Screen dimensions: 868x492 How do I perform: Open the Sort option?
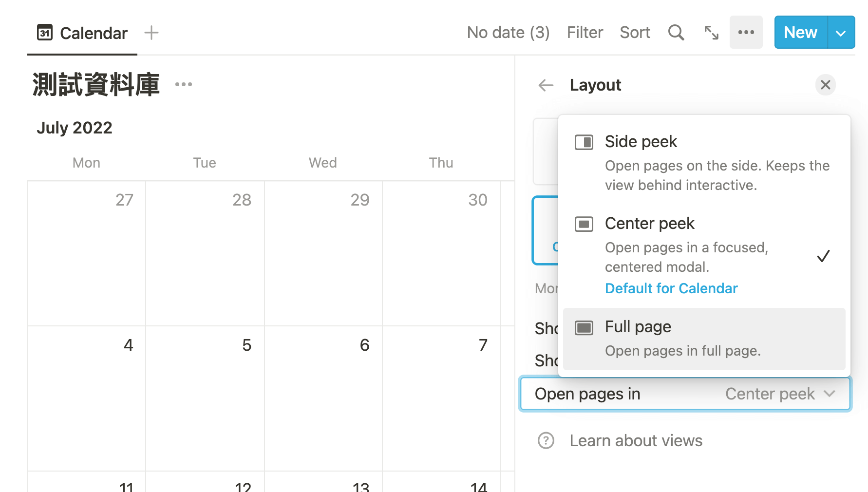(635, 33)
